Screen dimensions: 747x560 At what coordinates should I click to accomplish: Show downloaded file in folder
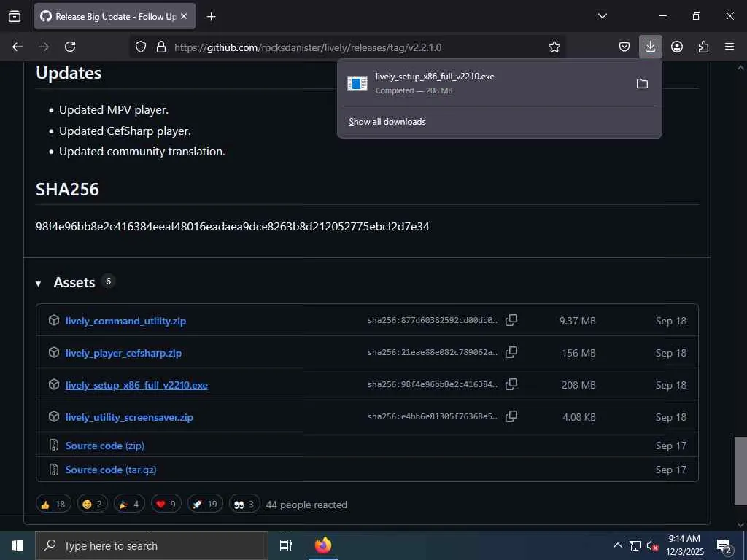click(642, 84)
